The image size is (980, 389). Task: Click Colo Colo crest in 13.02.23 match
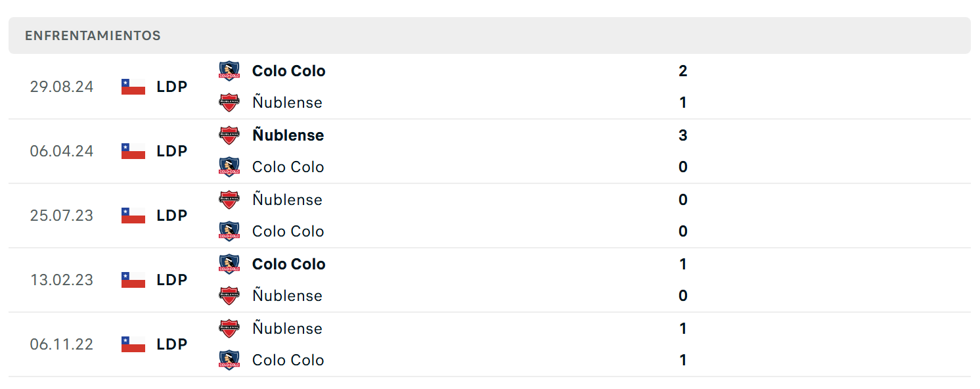[229, 263]
